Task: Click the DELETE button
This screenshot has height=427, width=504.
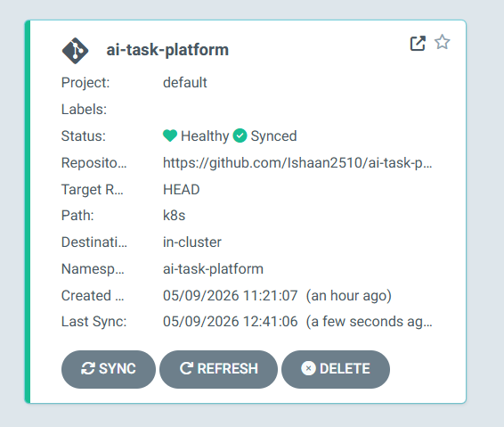Action: [336, 369]
